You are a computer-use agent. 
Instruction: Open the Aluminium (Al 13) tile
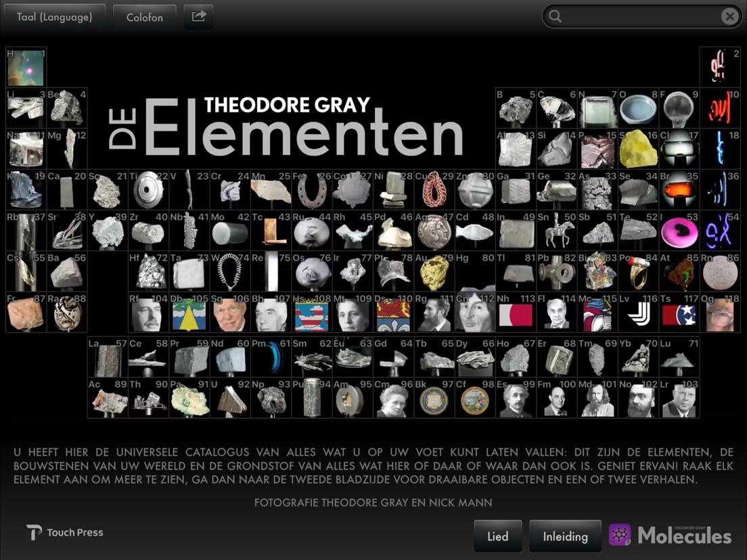click(x=516, y=149)
